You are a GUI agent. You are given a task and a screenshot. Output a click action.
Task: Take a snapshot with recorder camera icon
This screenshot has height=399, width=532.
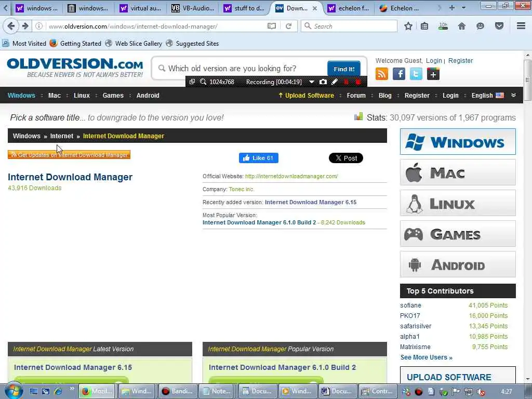tap(323, 82)
